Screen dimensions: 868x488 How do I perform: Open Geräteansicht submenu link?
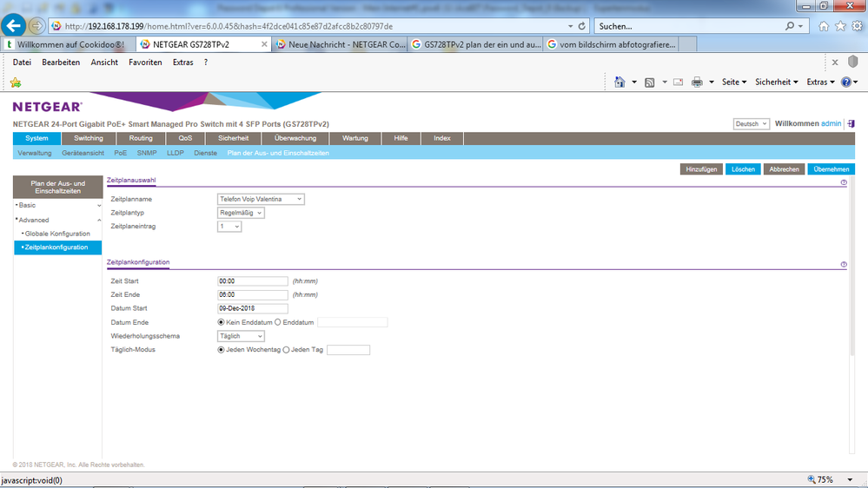[x=83, y=154]
